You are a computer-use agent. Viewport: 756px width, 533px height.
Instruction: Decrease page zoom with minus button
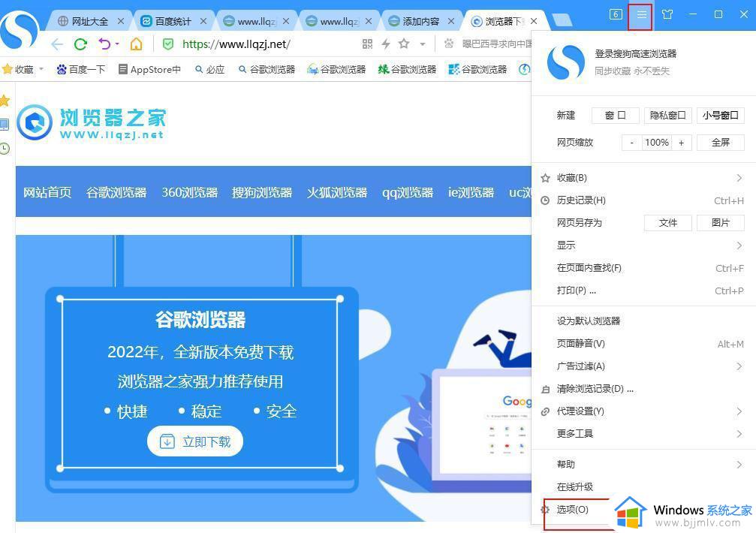click(631, 143)
